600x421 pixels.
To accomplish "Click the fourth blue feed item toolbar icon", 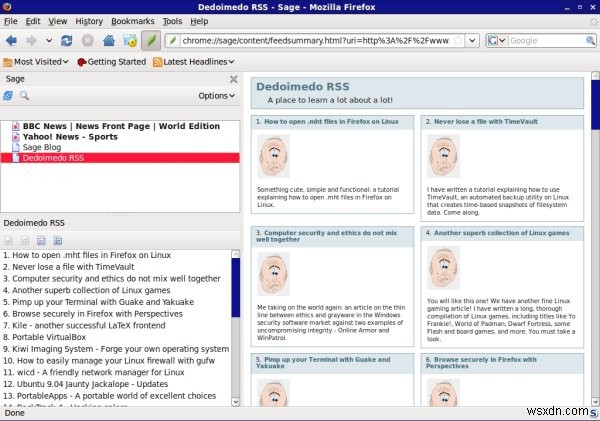I will (x=58, y=240).
